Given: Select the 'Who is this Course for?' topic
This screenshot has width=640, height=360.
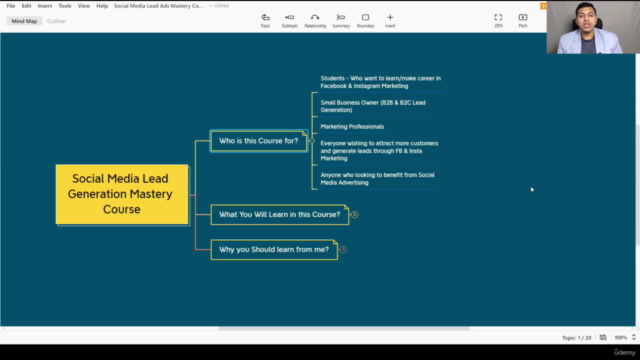Looking at the screenshot, I should point(259,141).
